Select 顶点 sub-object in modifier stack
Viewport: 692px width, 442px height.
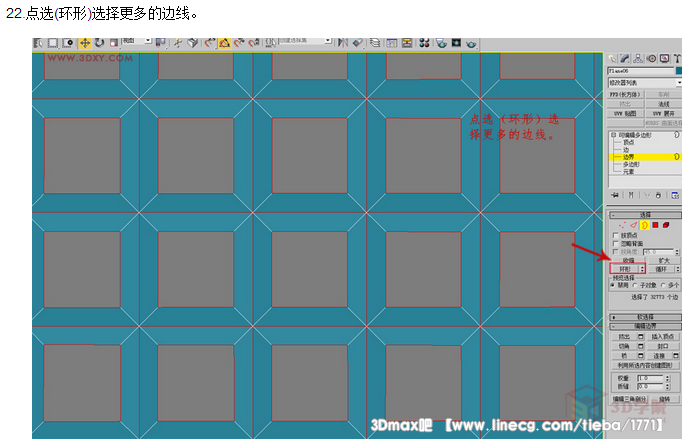click(x=628, y=142)
